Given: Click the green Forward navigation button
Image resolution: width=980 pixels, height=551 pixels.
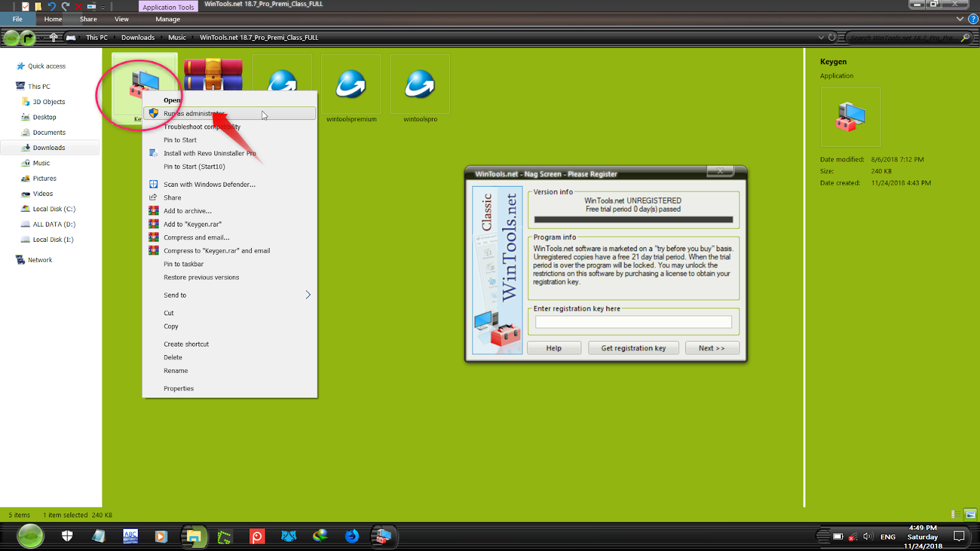Looking at the screenshot, I should click(x=28, y=38).
